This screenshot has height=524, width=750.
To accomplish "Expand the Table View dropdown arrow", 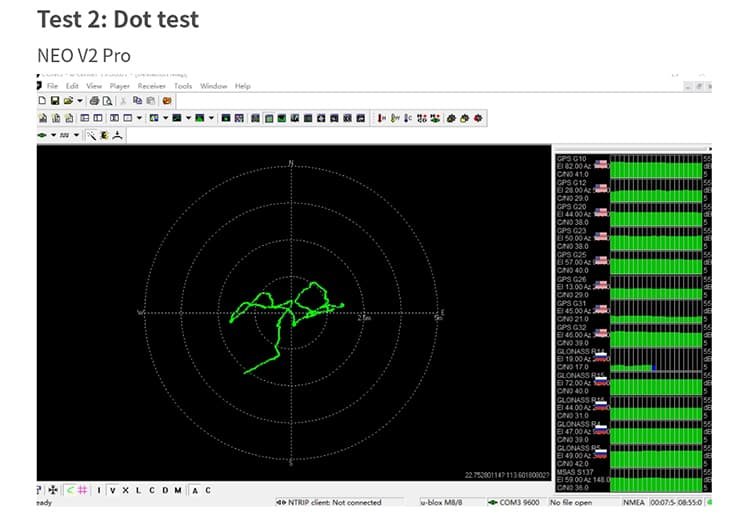I will pyautogui.click(x=139, y=118).
